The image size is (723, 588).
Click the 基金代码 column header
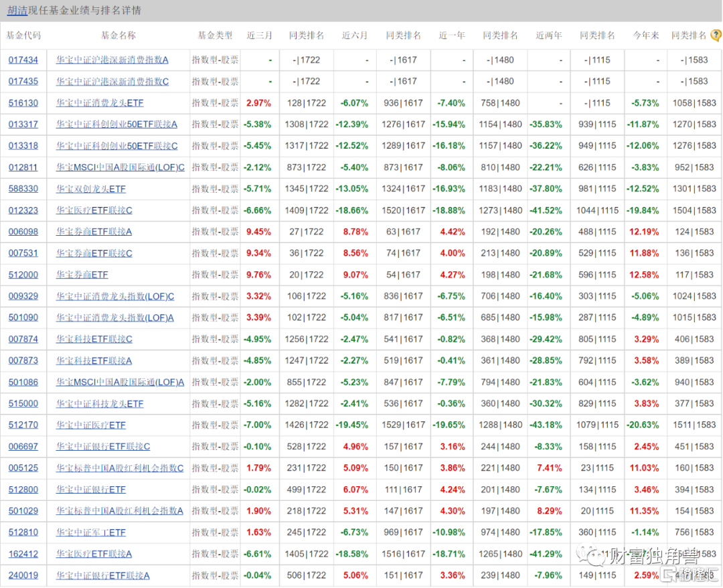(x=23, y=35)
